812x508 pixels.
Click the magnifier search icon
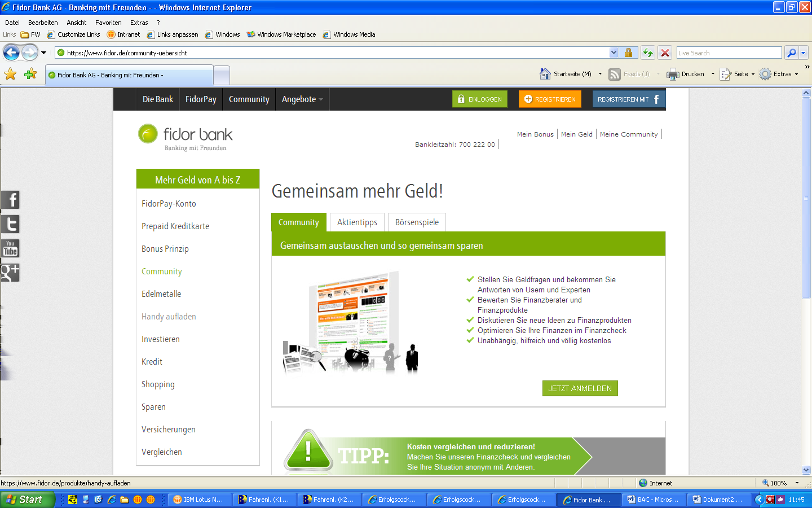tap(792, 52)
